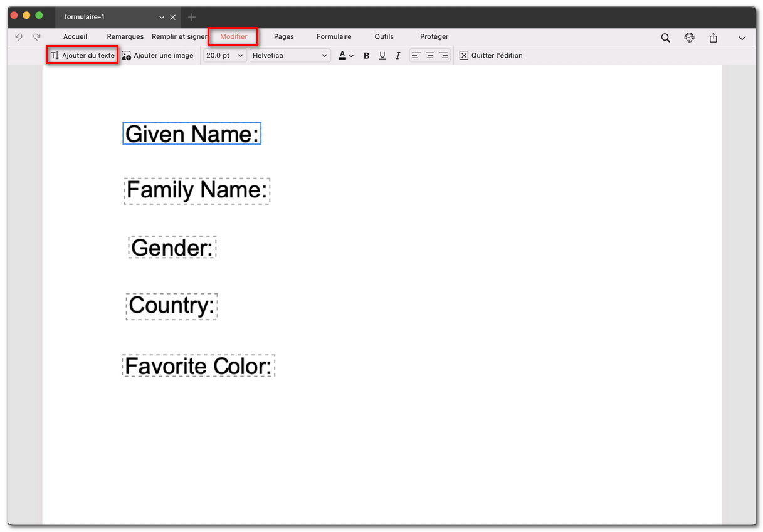Screen dimensions: 763x532
Task: Expand the top-right chevron menu
Action: pyautogui.click(x=742, y=38)
